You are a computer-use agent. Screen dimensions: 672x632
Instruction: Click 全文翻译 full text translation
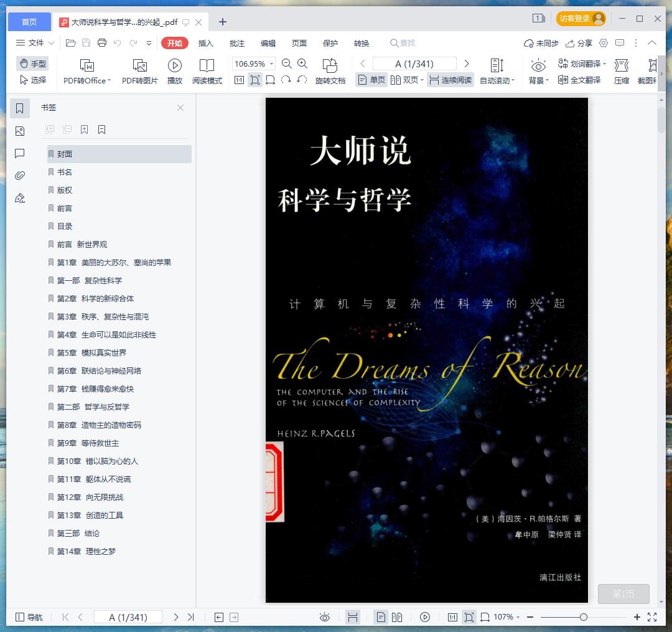579,80
